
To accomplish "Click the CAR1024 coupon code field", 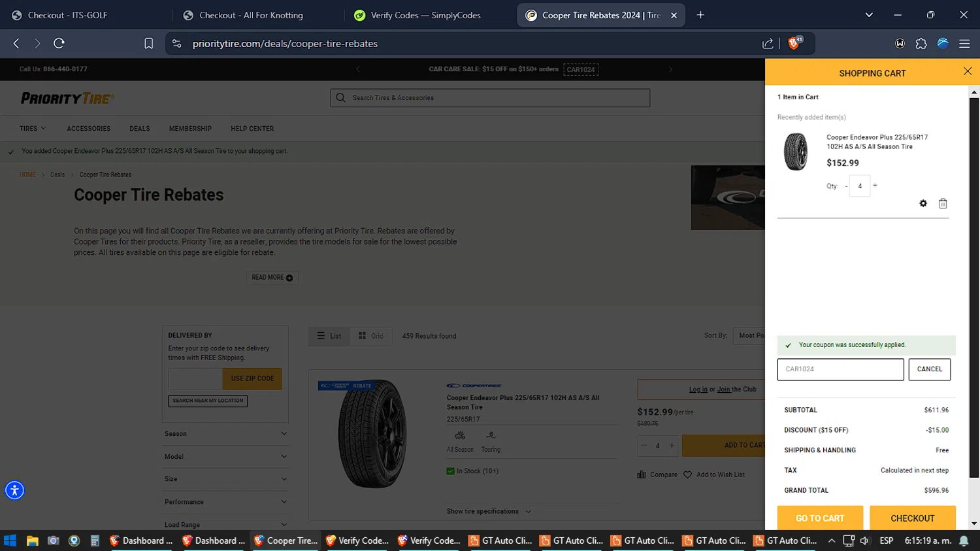I will (x=840, y=369).
